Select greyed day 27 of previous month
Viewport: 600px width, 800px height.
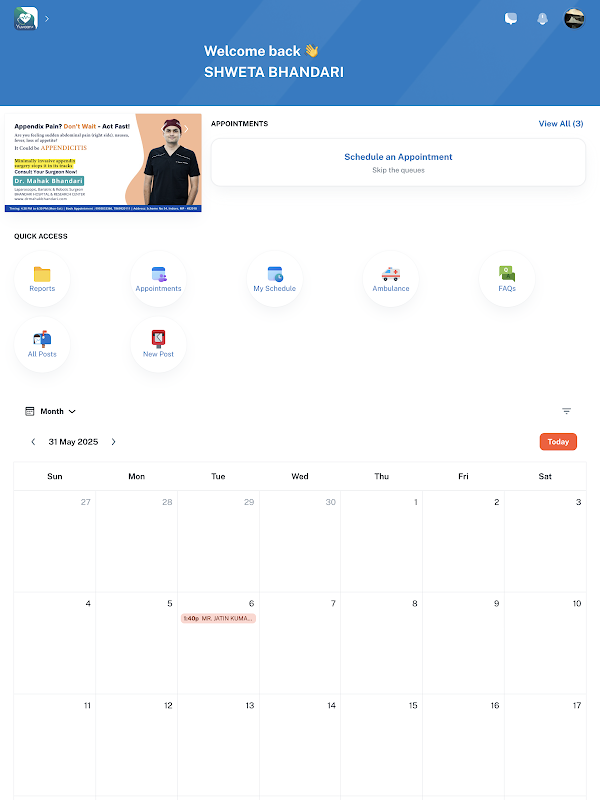click(55, 541)
